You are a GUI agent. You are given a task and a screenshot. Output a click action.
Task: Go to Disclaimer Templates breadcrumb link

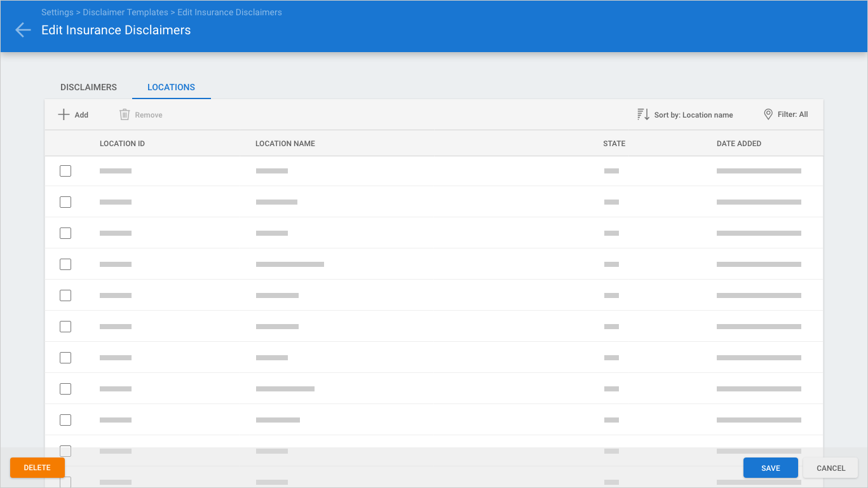tap(125, 13)
